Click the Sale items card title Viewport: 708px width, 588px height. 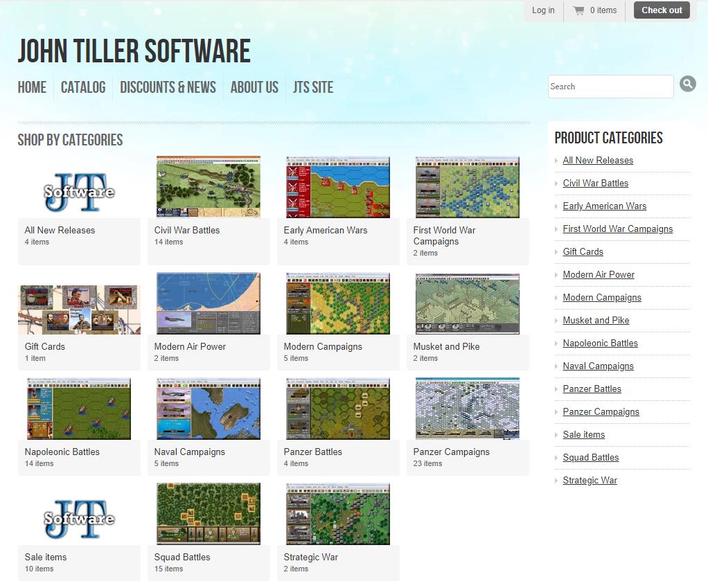coord(46,557)
